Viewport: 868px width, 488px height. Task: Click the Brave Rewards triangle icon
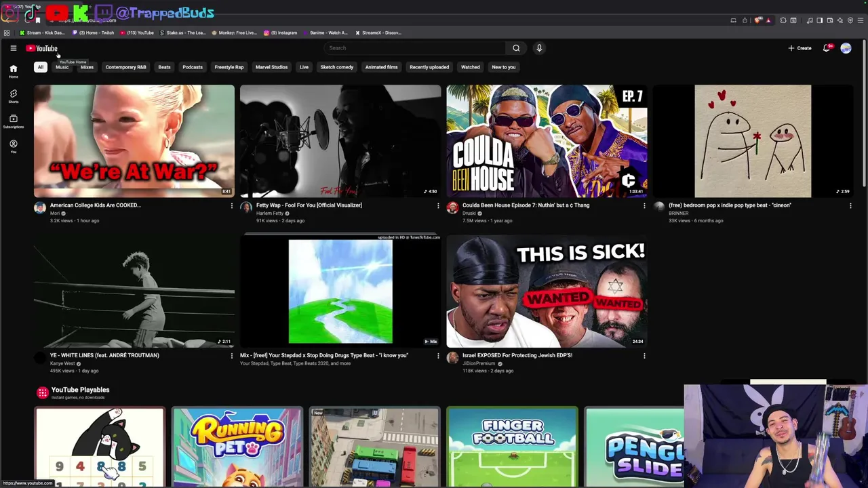768,20
